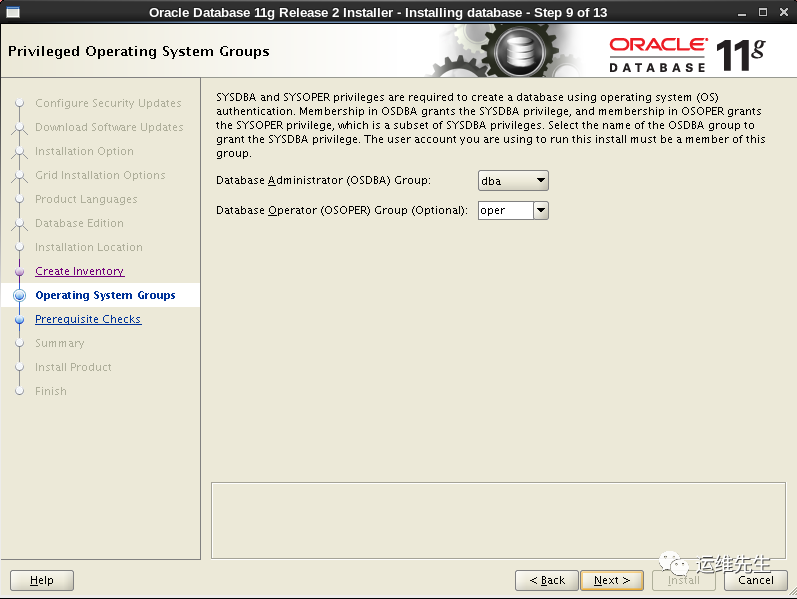Click the Installation Location step label
The image size is (797, 599).
coord(89,247)
